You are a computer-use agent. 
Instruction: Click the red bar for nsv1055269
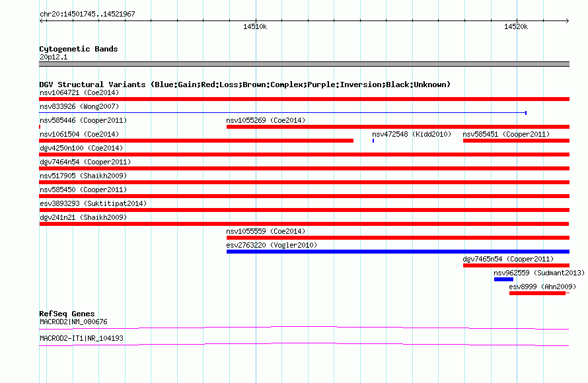click(398, 127)
